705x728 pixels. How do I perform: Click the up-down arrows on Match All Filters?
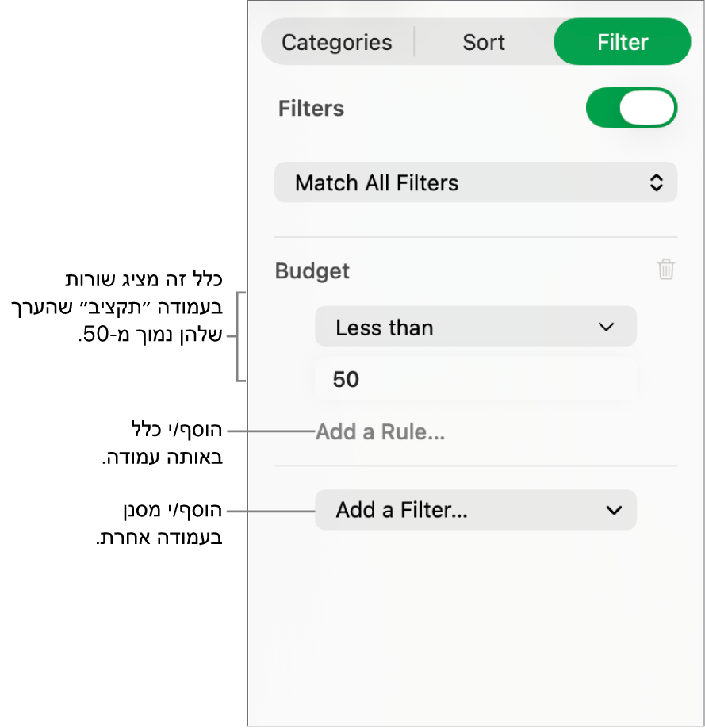[x=656, y=183]
